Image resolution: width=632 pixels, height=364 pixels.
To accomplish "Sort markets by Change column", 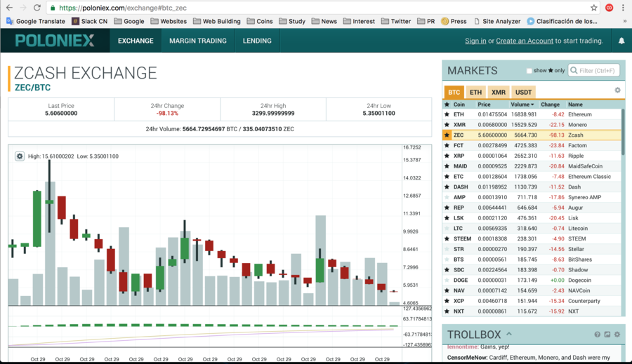I will tap(550, 105).
